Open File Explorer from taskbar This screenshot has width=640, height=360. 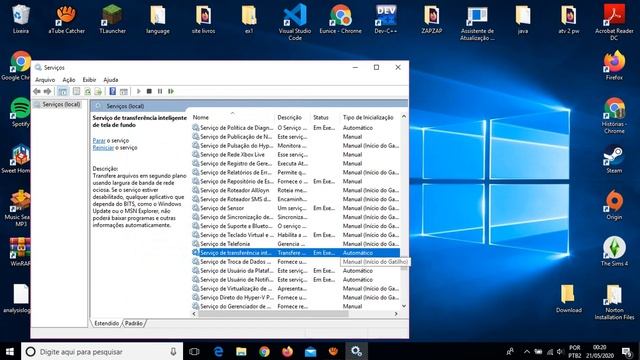241,351
